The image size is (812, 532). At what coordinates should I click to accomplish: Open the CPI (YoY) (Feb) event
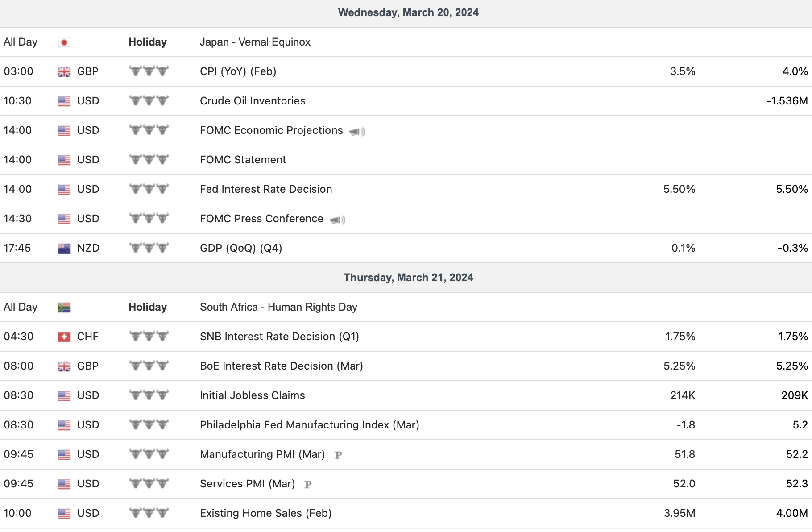tap(238, 71)
